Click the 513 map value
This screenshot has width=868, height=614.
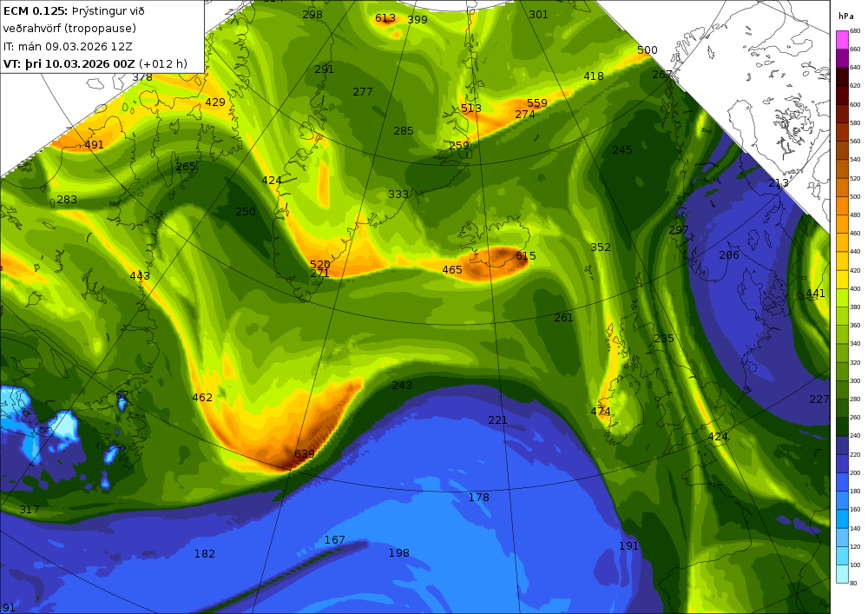[x=471, y=108]
